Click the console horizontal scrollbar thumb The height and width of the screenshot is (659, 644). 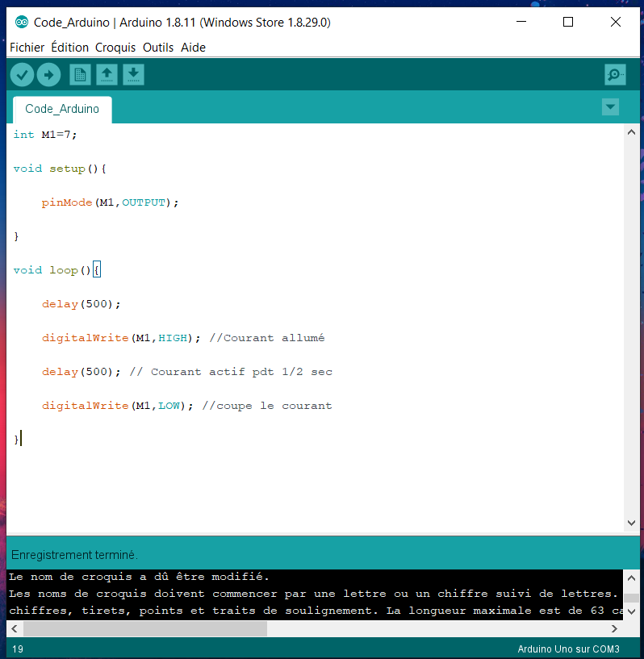[145, 628]
